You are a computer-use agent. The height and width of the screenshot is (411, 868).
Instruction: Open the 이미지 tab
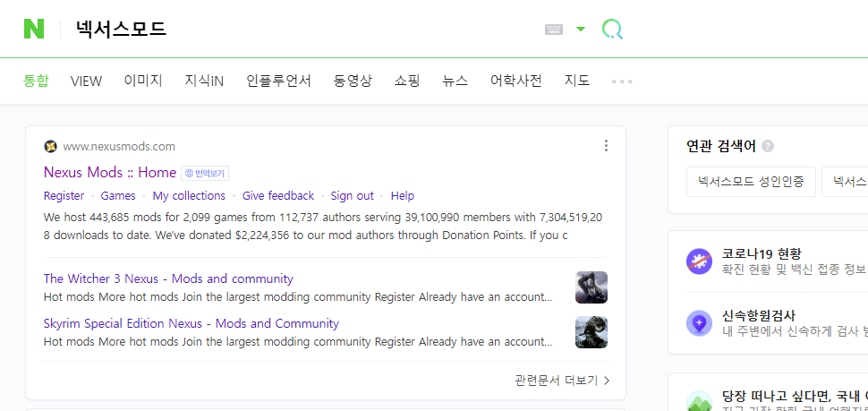pyautogui.click(x=143, y=81)
